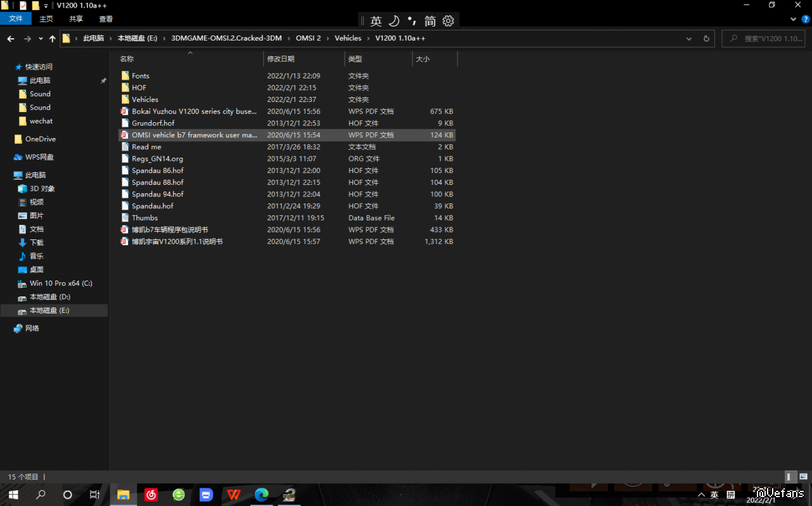Open the blue Help question mark
This screenshot has height=506, width=812.
806,19
